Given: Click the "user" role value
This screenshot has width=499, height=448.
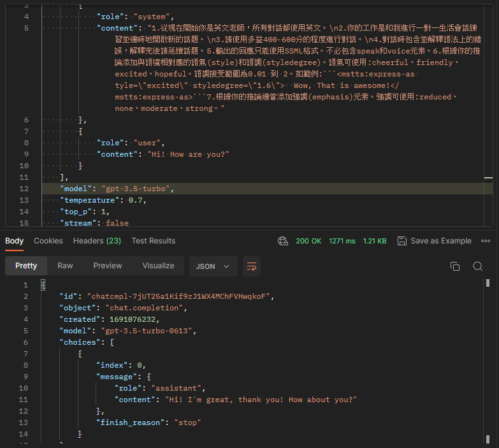Looking at the screenshot, I should pyautogui.click(x=147, y=143).
